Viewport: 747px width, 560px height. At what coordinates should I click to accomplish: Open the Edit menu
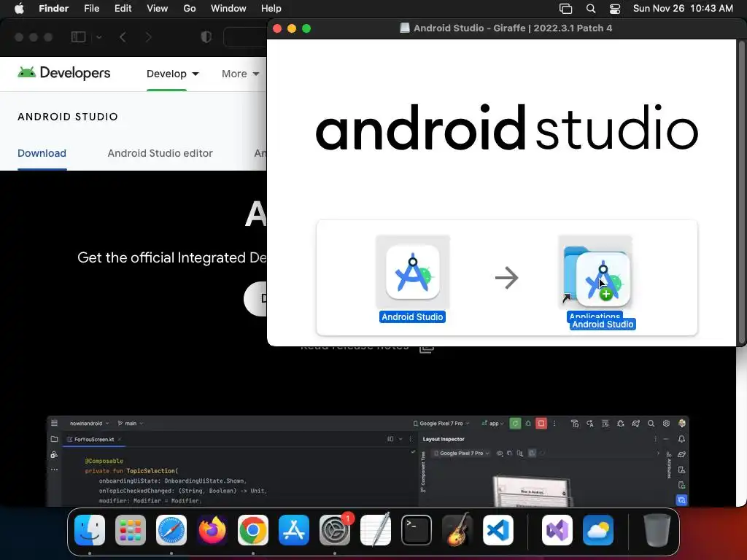(123, 9)
